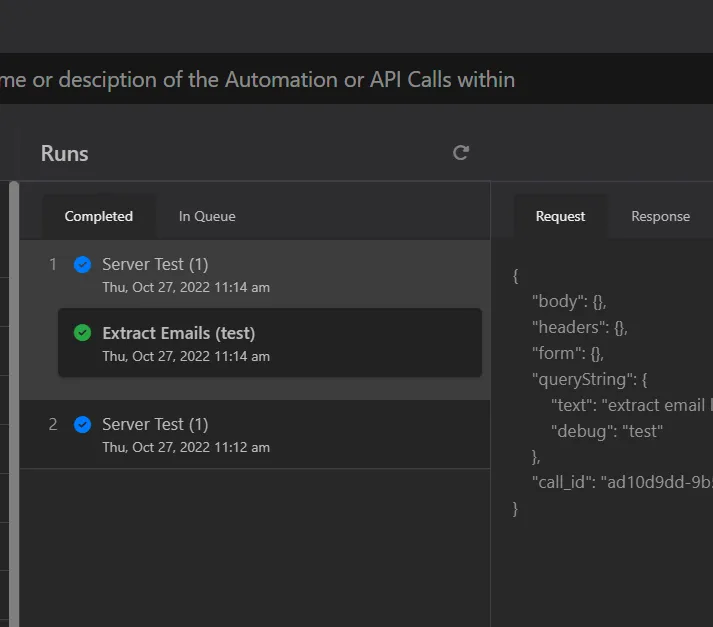Click the left vertical scrollbar
Viewport: 713px width, 627px height.
click(14, 404)
